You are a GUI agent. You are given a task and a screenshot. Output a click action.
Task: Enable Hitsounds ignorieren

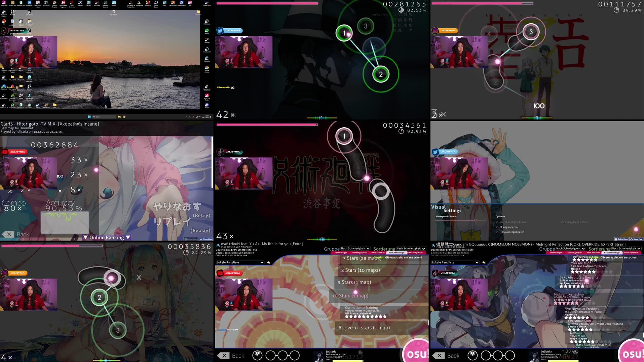click(498, 232)
